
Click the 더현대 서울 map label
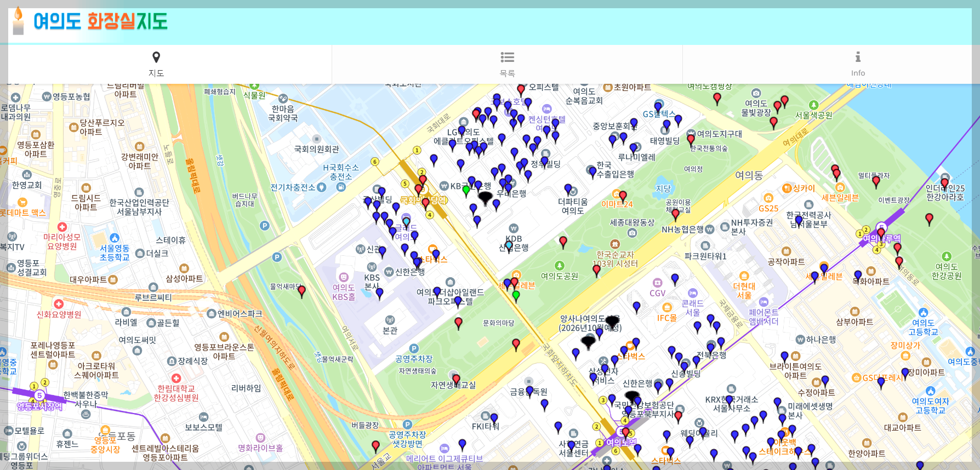(x=744, y=290)
